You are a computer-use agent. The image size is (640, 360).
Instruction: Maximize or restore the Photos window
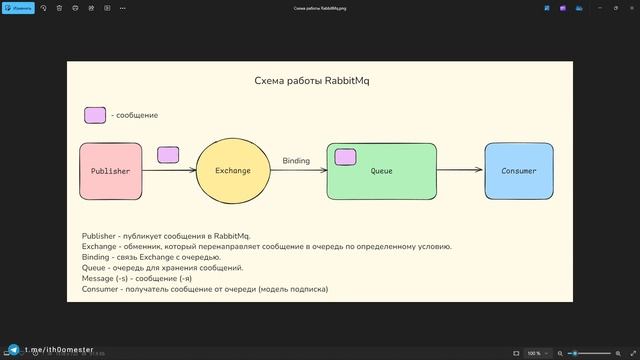[616, 8]
